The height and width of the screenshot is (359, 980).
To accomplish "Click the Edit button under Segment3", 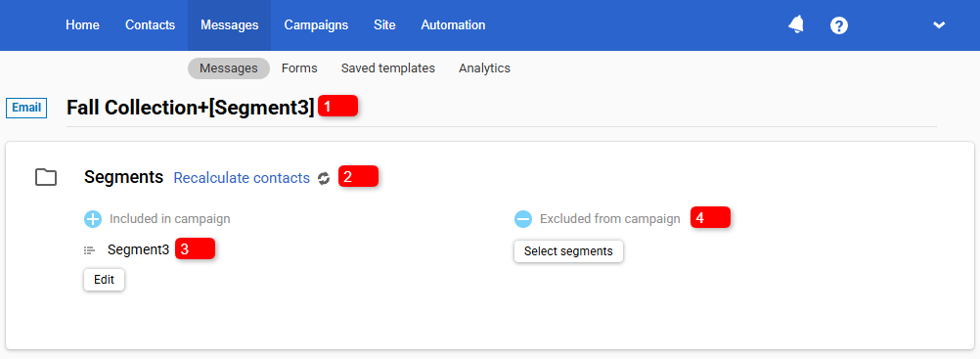I will point(105,280).
